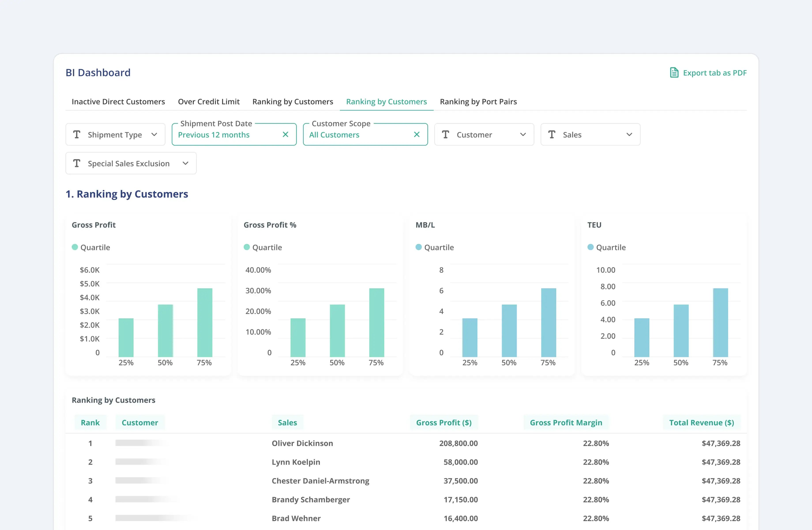812x530 pixels.
Task: Click the T icon on Special Sales Exclusion
Action: pos(77,163)
